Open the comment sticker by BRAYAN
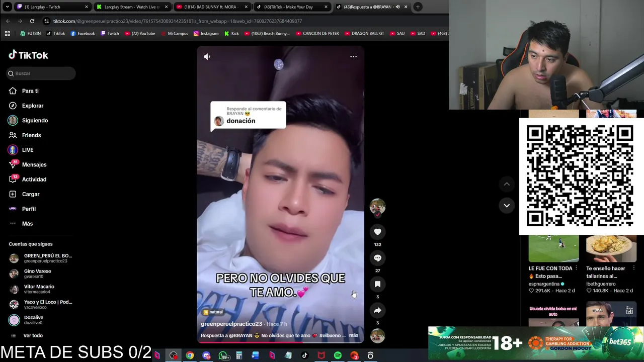Viewport: 644px width, 362px height. tap(248, 116)
